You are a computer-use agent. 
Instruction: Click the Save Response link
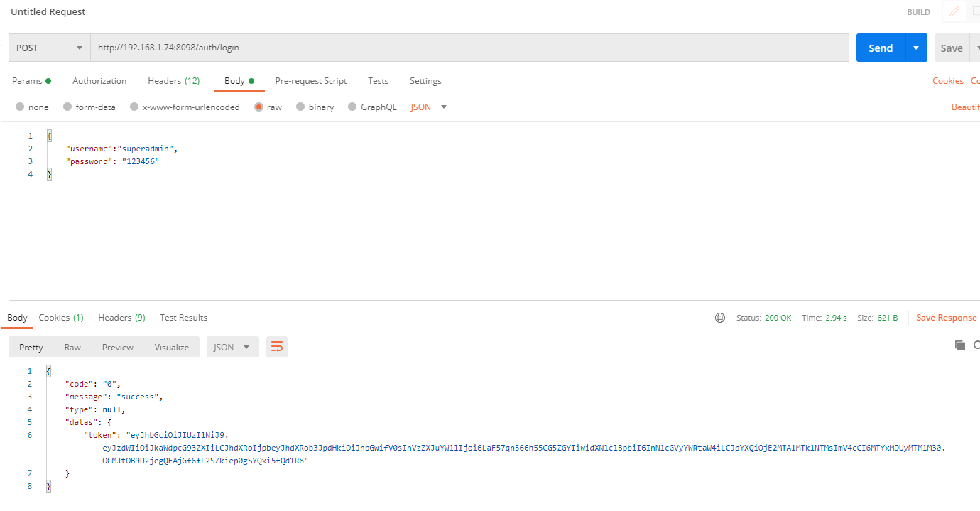click(947, 318)
